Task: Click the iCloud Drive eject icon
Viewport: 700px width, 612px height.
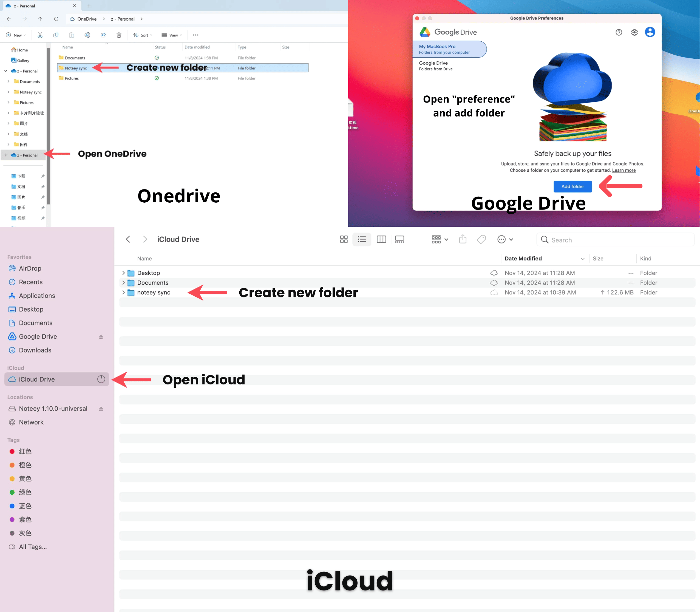Action: click(101, 379)
